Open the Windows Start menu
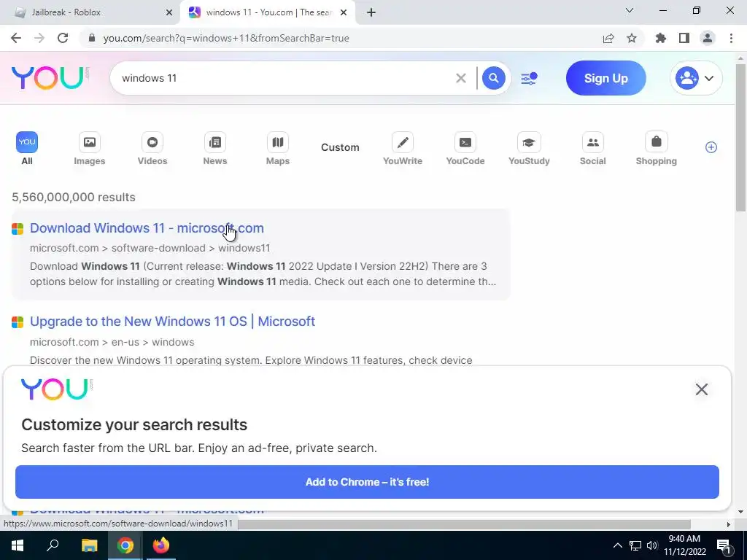This screenshot has height=560, width=747. tap(18, 545)
